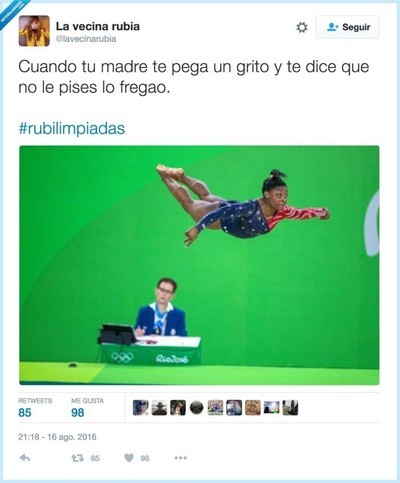Open the gear settings icon
The image size is (400, 483).
click(x=302, y=27)
